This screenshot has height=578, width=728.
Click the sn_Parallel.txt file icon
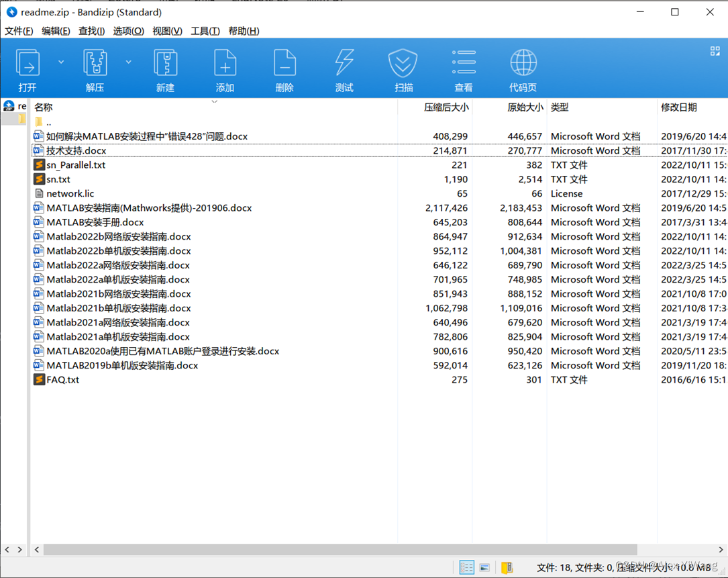click(x=39, y=164)
